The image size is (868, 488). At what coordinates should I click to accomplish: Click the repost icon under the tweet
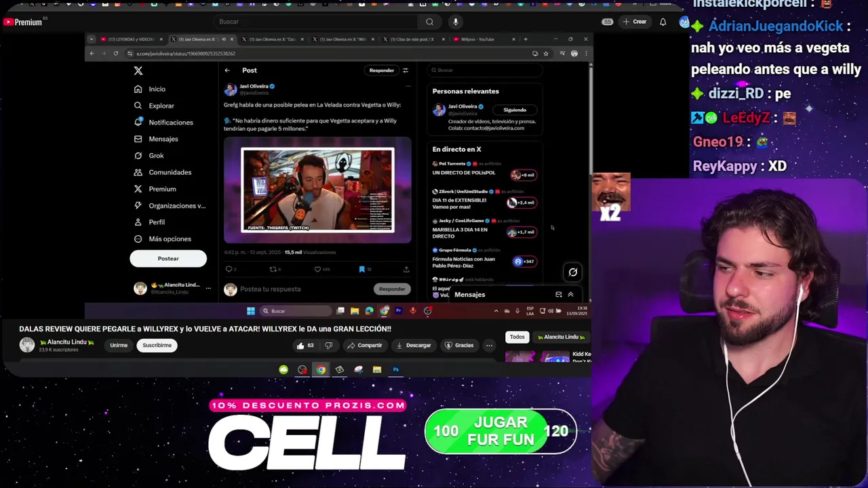point(273,269)
